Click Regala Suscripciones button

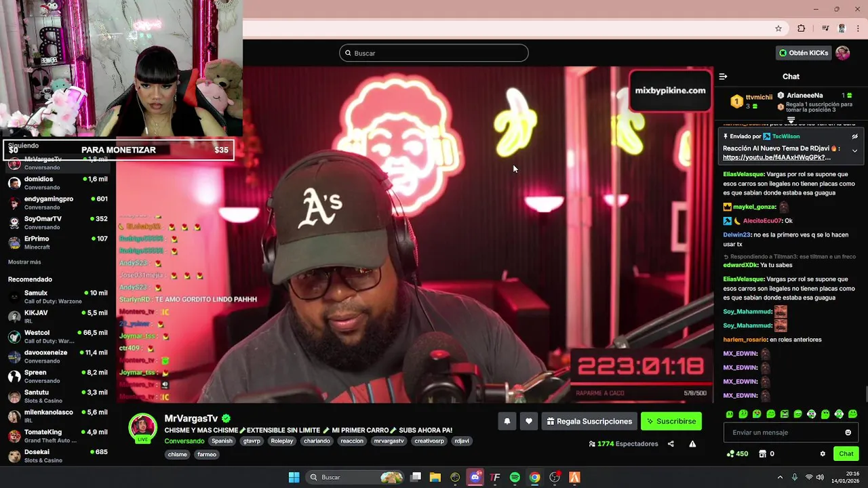click(x=589, y=421)
